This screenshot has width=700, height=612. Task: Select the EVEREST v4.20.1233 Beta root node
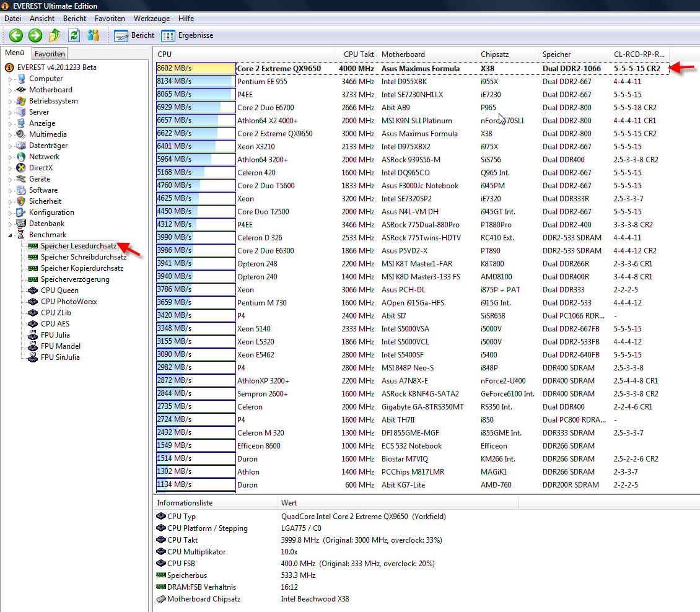[57, 68]
